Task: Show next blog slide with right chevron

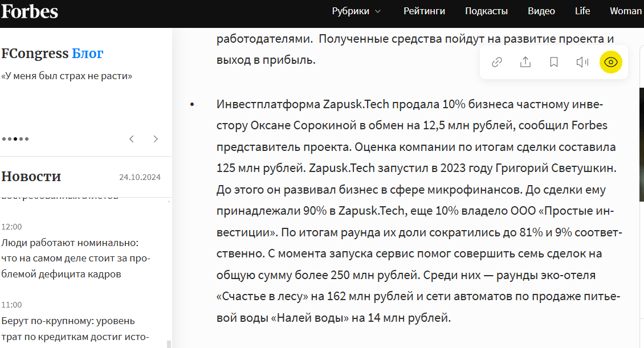Action: [x=156, y=139]
